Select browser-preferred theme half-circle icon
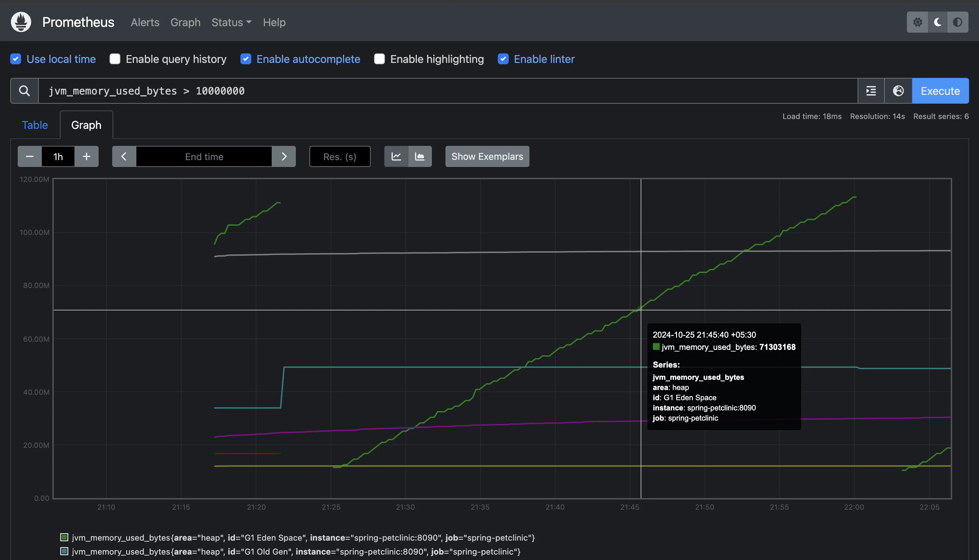979x560 pixels. pos(958,22)
